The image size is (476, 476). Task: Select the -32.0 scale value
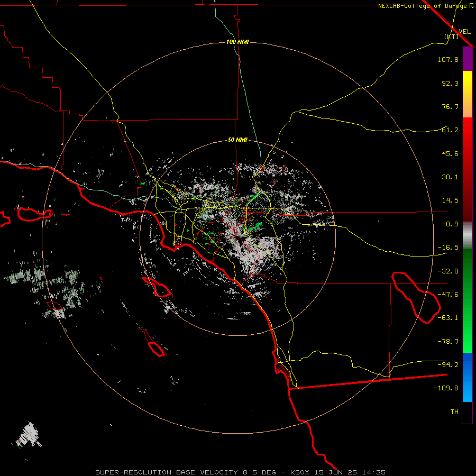tap(448, 271)
